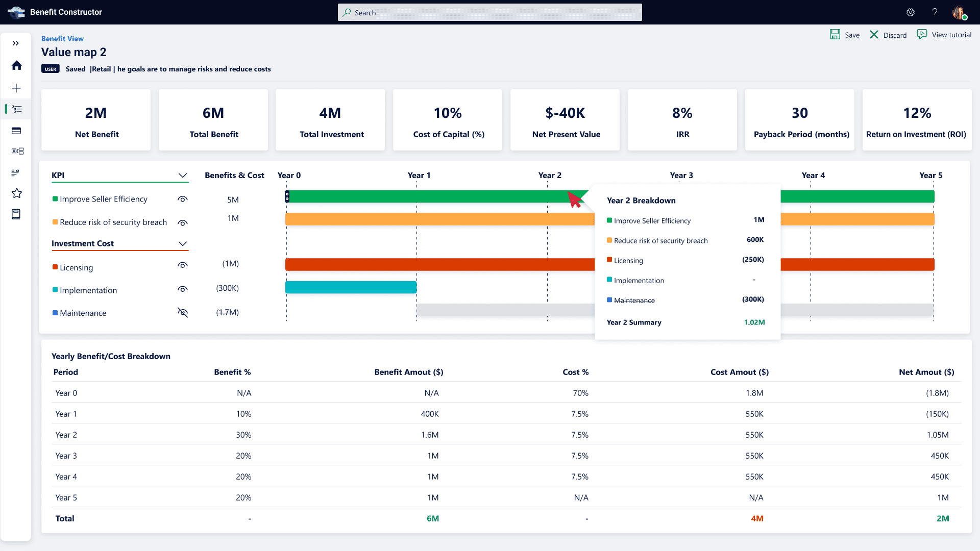Open the card view icon in sidebar

tap(16, 131)
